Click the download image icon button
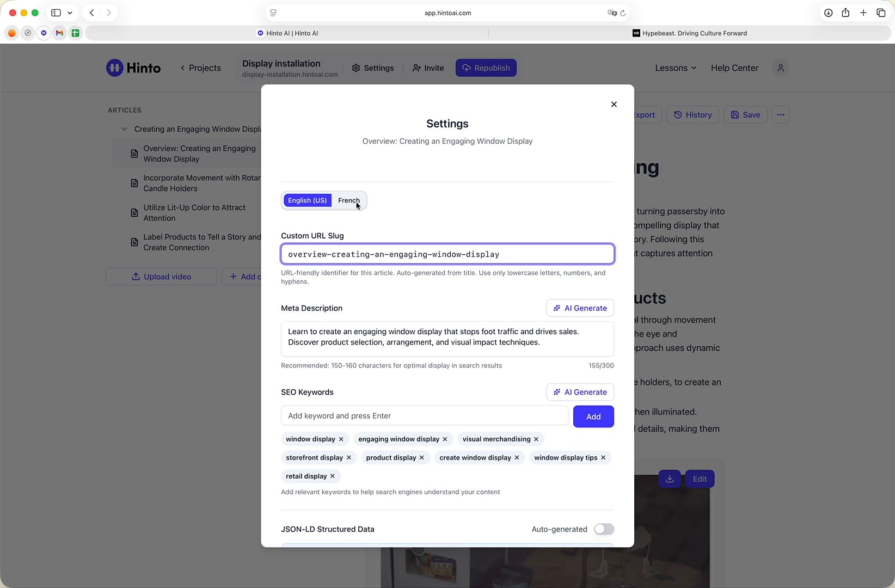Screen dimensions: 895x588 coord(670,479)
